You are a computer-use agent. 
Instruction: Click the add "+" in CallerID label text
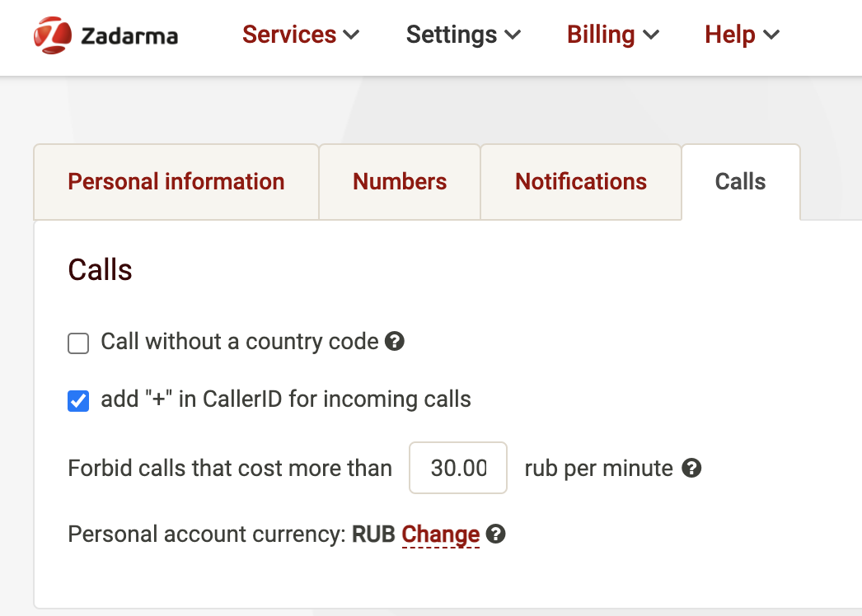coord(285,399)
